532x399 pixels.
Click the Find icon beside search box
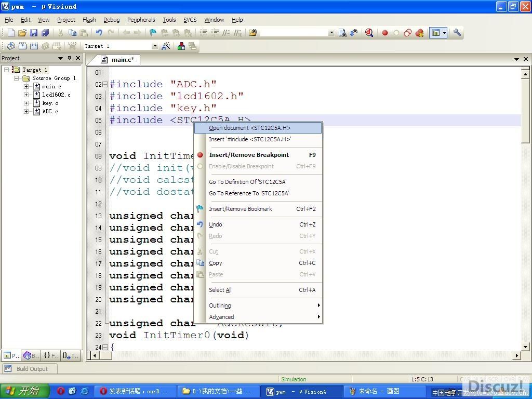click(342, 33)
